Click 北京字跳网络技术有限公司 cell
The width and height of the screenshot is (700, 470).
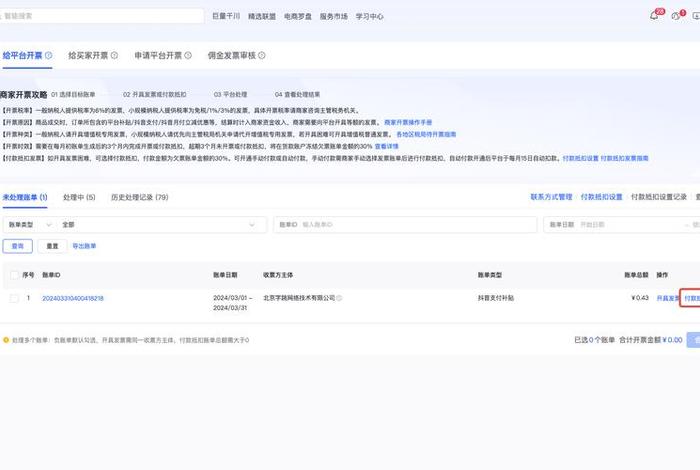(x=299, y=298)
